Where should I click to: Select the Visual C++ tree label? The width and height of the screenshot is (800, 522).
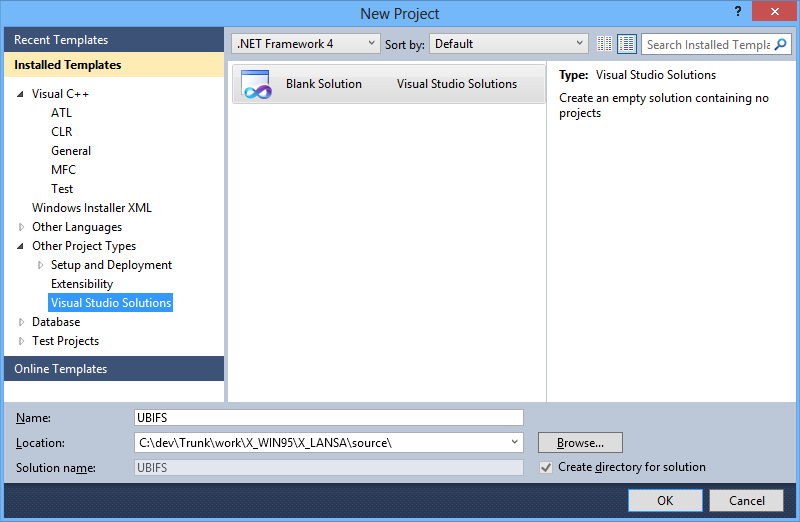click(60, 94)
